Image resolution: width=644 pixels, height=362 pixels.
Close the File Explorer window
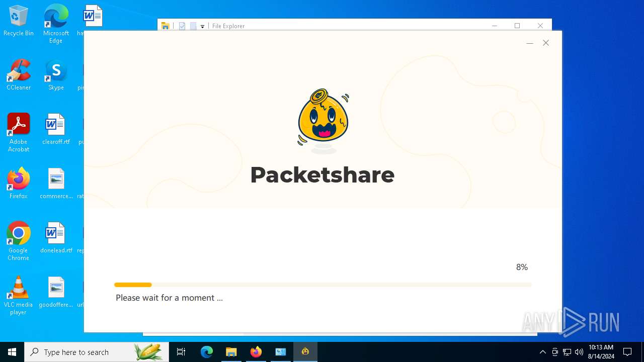tap(540, 26)
